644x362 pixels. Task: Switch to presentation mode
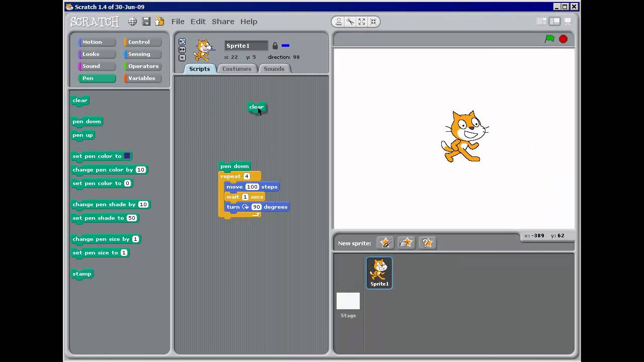point(568,21)
